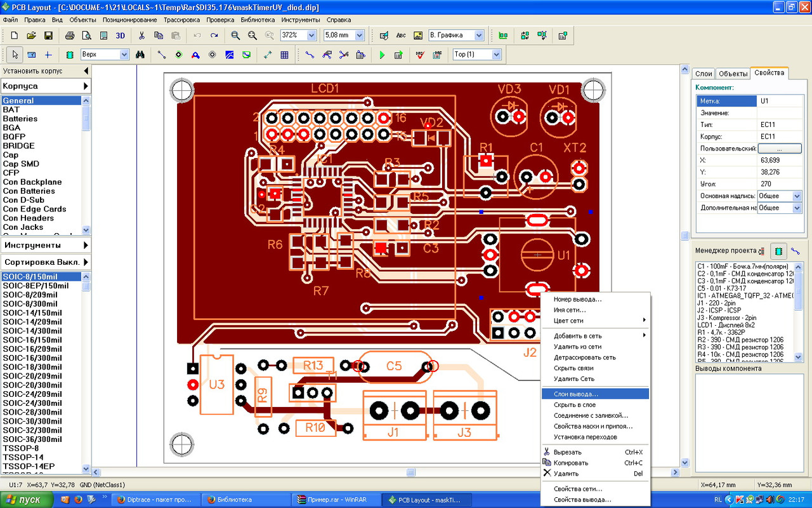The image size is (812, 508).
Task: Run autorouter with green play icon
Action: tap(382, 55)
